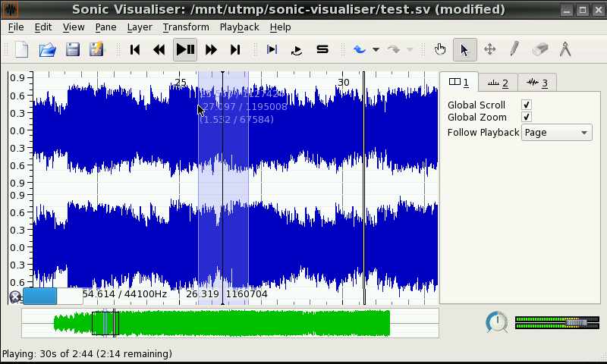Viewport: 607px width, 364px height.
Task: Rewind to start of audio
Action: [135, 50]
